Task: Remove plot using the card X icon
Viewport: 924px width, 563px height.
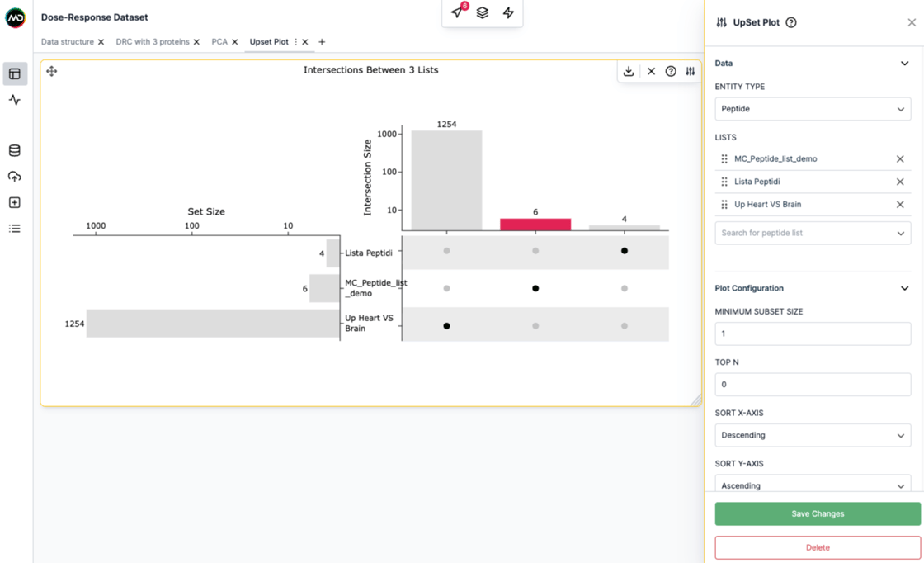Action: click(x=651, y=71)
